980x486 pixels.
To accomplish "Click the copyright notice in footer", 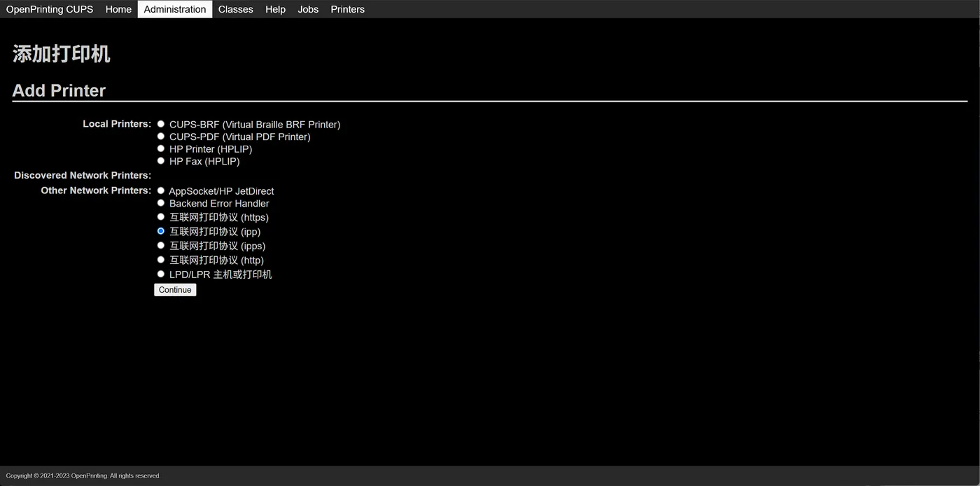I will 83,476.
